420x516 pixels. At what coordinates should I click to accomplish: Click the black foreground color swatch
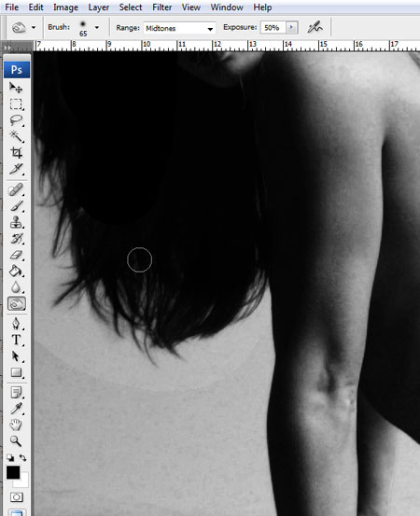(13, 472)
